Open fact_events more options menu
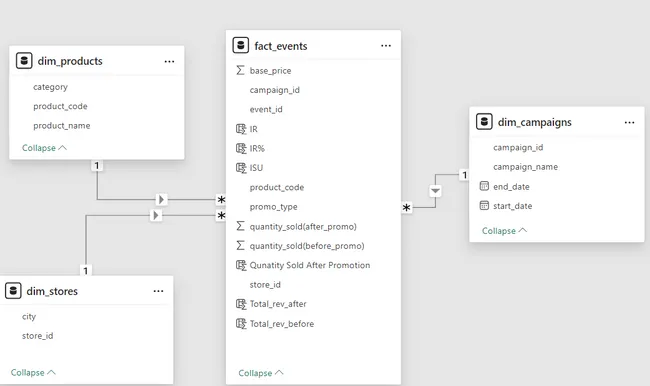Image resolution: width=650 pixels, height=386 pixels. 386,46
